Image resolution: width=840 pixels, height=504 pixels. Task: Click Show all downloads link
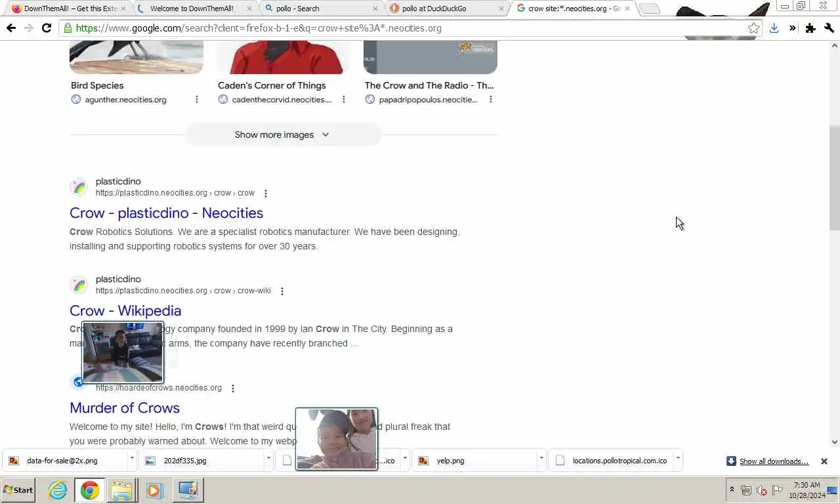pyautogui.click(x=774, y=461)
